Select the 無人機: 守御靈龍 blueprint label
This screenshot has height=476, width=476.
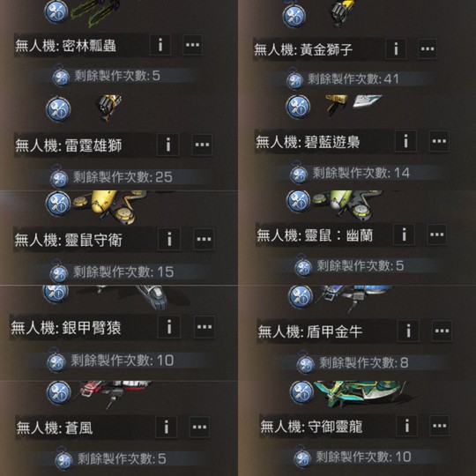311,427
